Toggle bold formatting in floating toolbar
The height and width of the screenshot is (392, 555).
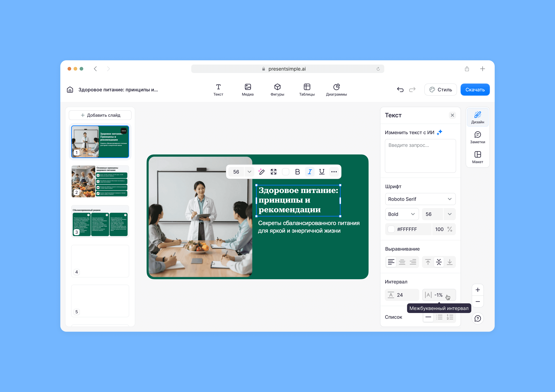pos(297,172)
